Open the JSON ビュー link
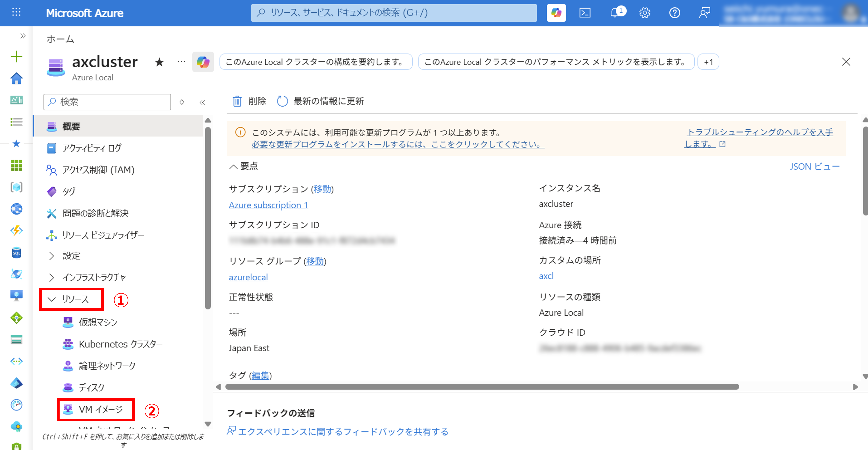This screenshot has width=868, height=450. click(x=814, y=167)
